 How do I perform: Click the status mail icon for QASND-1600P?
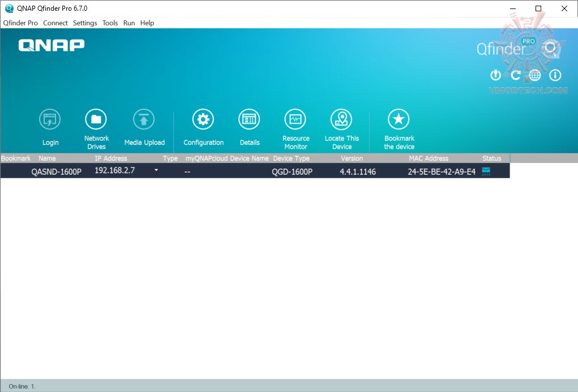486,171
